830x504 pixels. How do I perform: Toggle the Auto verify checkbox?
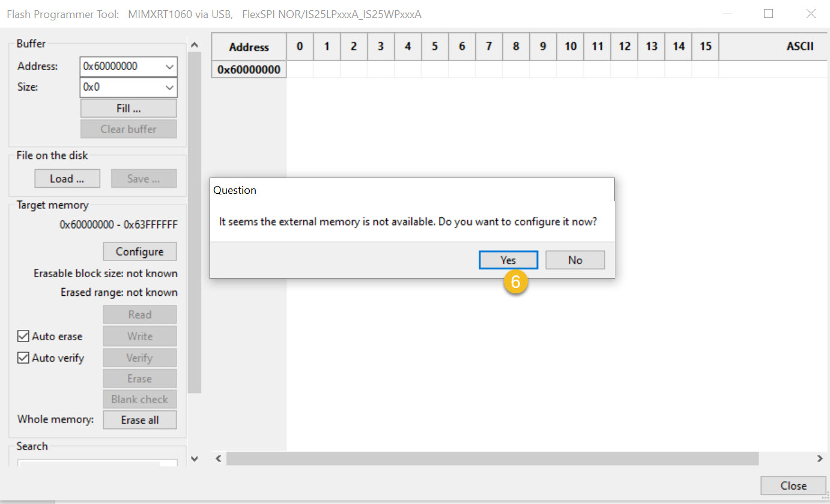(x=23, y=358)
